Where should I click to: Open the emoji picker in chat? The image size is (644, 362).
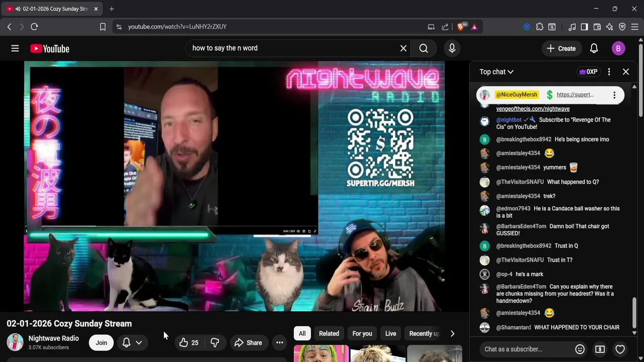[580, 349]
